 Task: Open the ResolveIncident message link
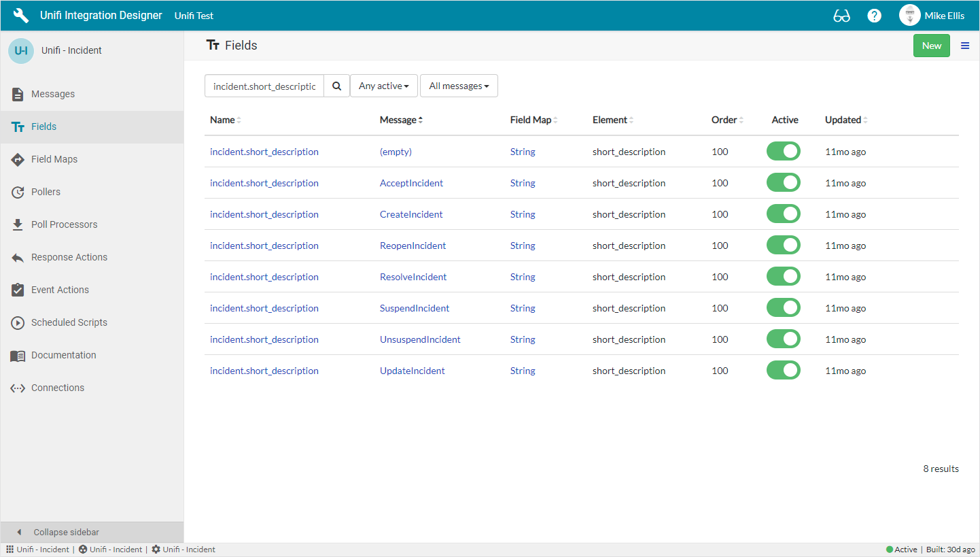413,277
